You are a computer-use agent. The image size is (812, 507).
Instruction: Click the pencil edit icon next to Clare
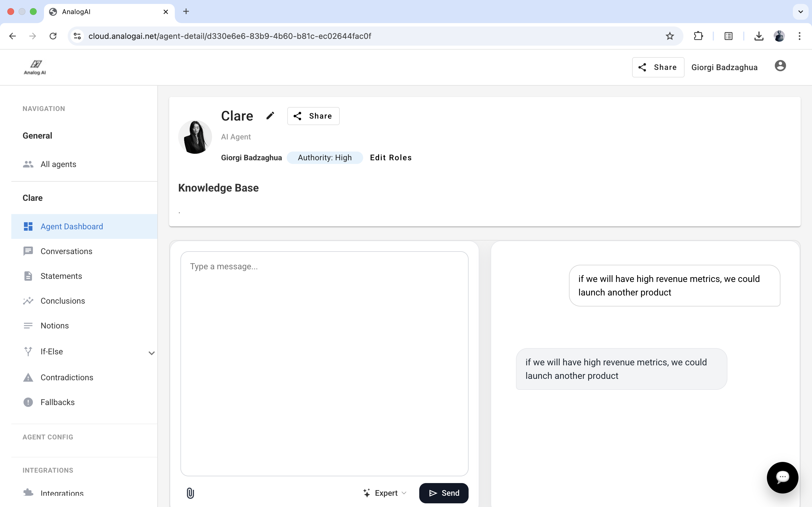[x=270, y=116]
